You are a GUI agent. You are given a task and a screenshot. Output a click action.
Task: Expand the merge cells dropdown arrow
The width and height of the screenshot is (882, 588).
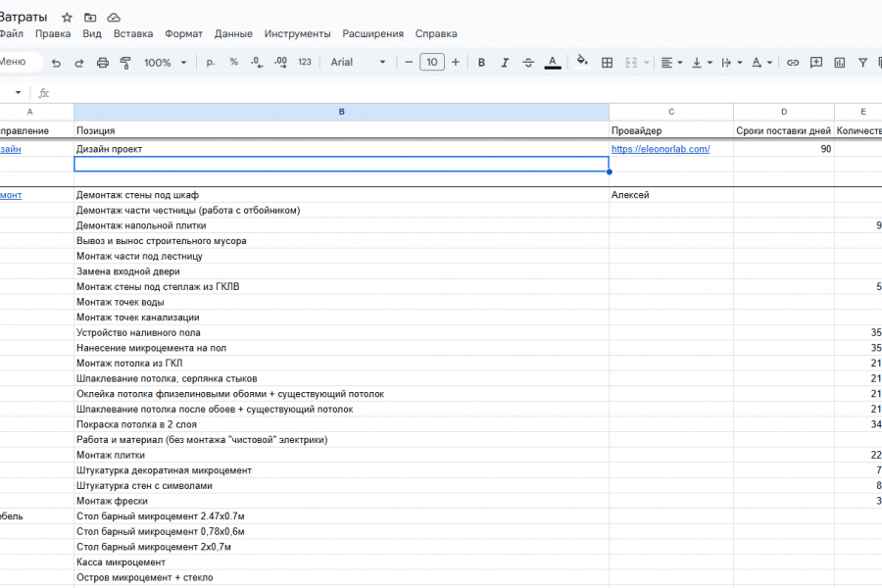point(647,63)
